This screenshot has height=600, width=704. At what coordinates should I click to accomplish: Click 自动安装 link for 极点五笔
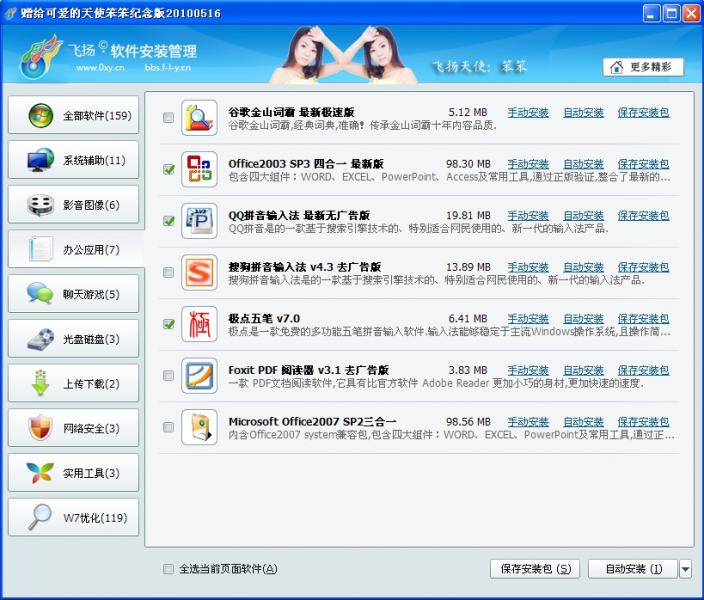pyautogui.click(x=583, y=319)
